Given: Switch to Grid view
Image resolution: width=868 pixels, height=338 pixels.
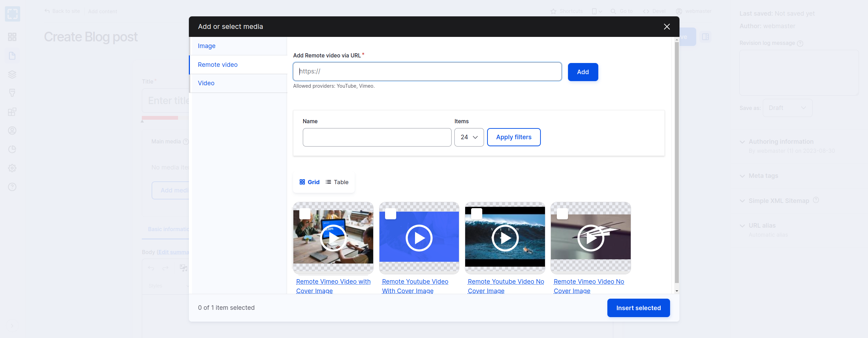Looking at the screenshot, I should pos(309,182).
